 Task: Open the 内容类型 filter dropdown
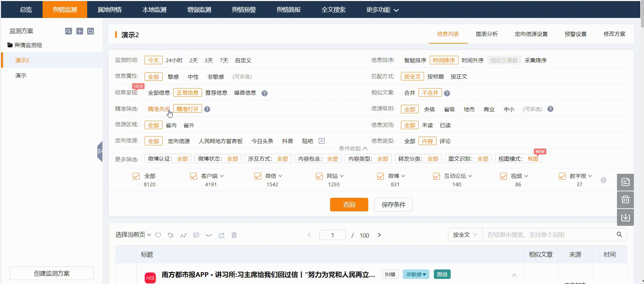[x=368, y=159]
